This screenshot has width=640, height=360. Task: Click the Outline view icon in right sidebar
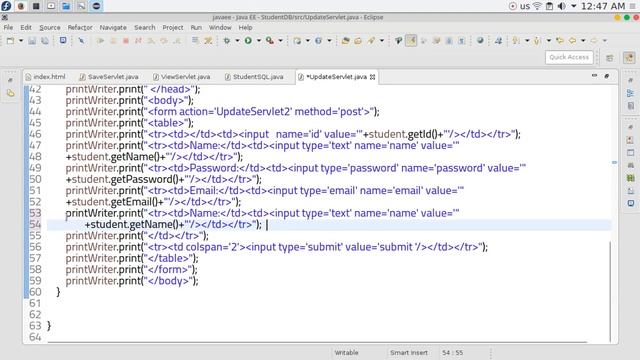click(x=631, y=93)
